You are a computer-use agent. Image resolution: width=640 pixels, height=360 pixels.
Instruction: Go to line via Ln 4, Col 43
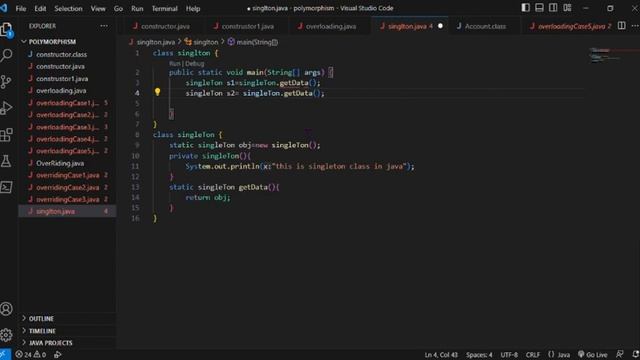pos(441,354)
